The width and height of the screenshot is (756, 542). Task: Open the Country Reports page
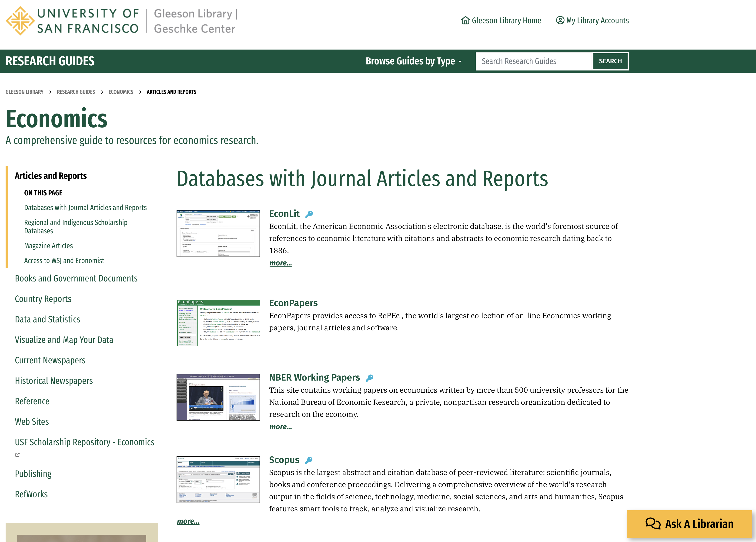[x=43, y=299]
